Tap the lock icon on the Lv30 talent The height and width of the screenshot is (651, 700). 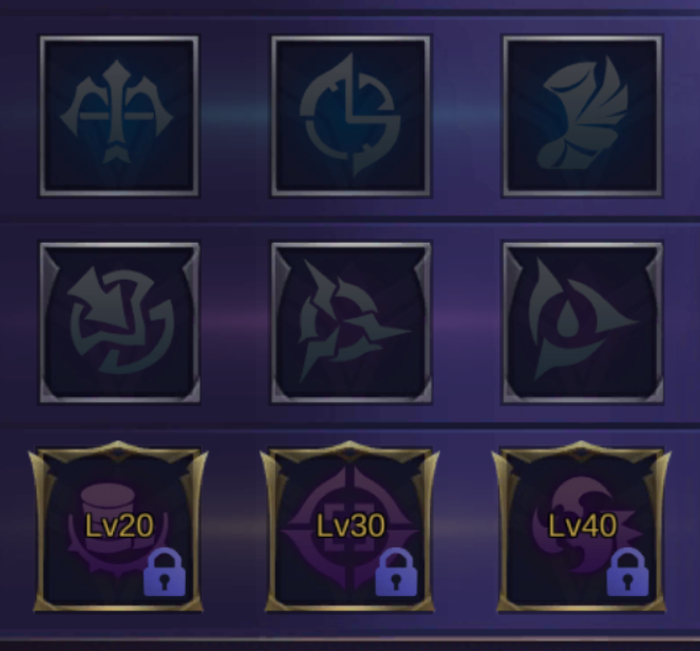coord(396,572)
